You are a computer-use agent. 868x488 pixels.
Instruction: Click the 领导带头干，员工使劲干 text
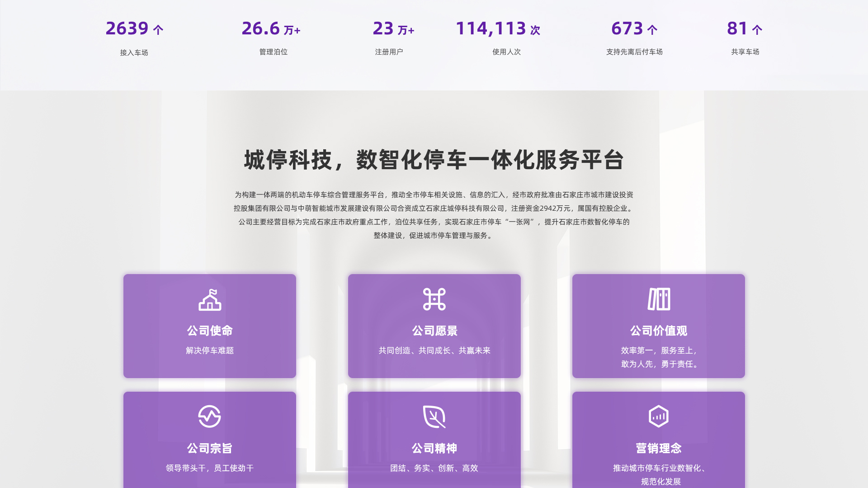(210, 468)
